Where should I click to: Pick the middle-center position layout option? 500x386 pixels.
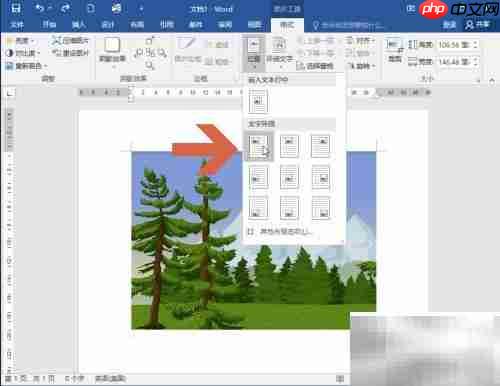pyautogui.click(x=289, y=178)
